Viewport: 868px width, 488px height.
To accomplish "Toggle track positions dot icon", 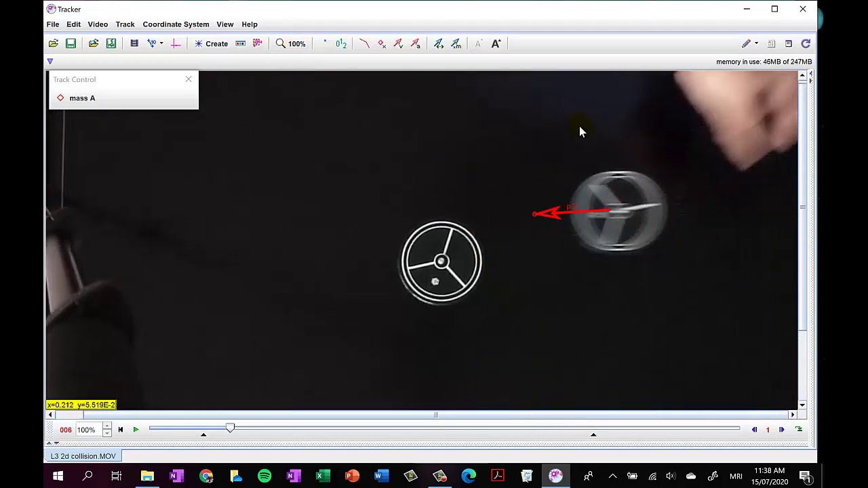I will click(x=325, y=43).
